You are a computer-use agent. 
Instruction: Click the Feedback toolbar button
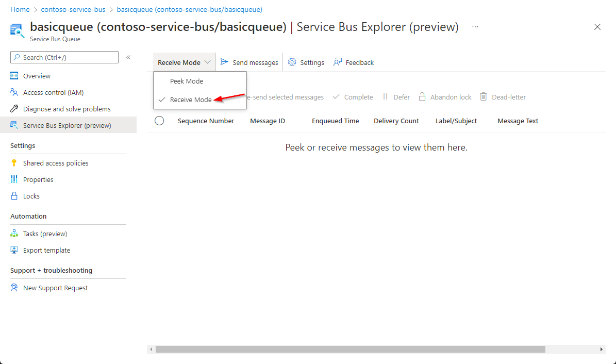point(354,62)
